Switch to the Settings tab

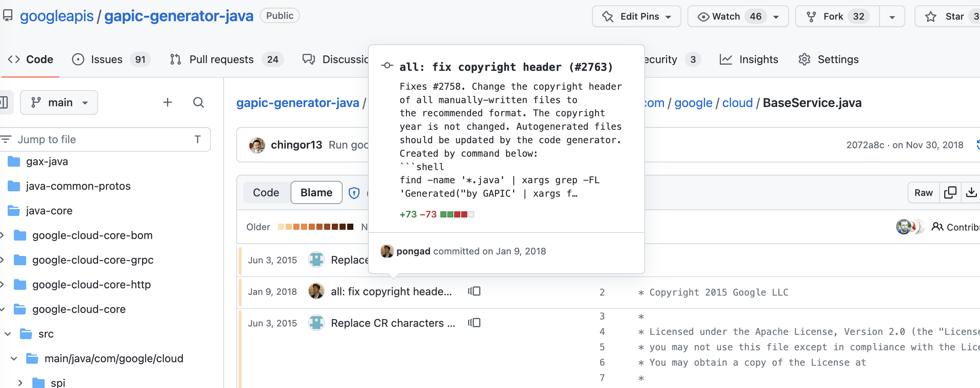click(x=828, y=59)
